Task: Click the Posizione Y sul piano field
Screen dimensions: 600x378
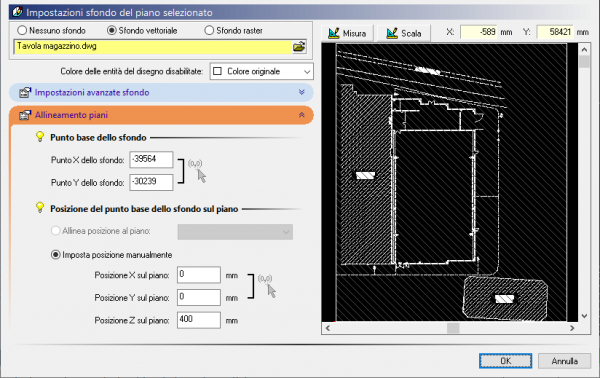Action: (x=199, y=297)
